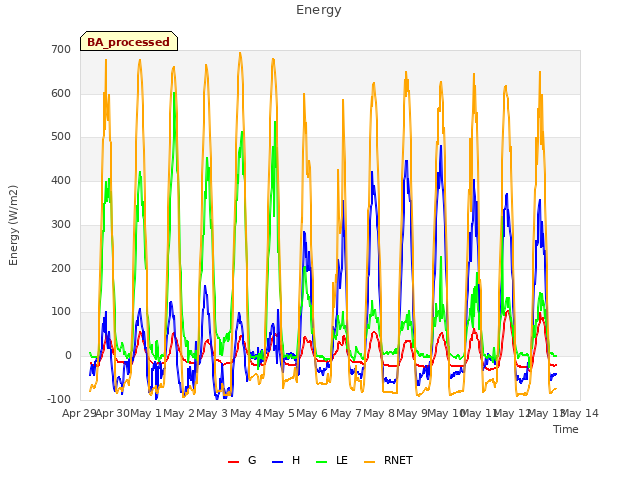The height and width of the screenshot is (480, 640).
Task: Click the Energy (W/m2) y-axis label
Action: coord(13,225)
